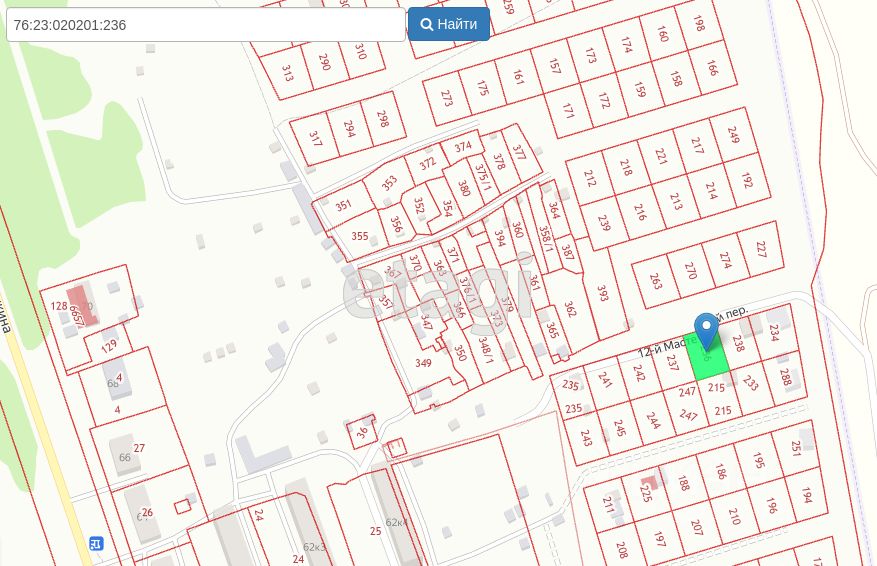Select parcel labeled 374

(463, 147)
